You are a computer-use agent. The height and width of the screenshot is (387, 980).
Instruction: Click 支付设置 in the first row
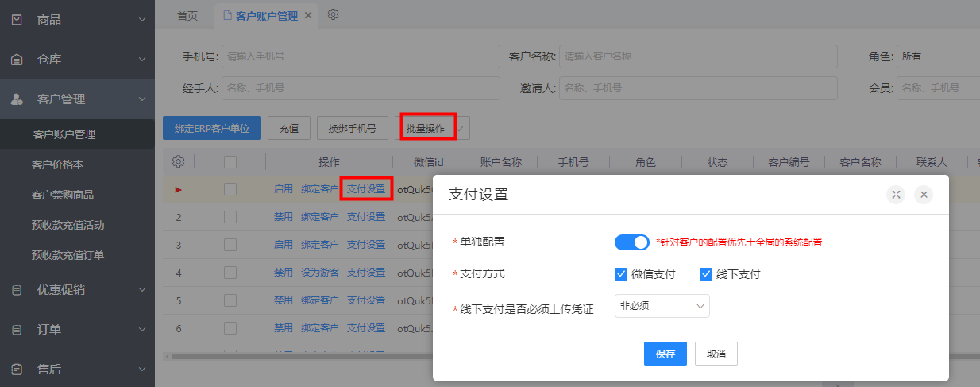tap(366, 189)
